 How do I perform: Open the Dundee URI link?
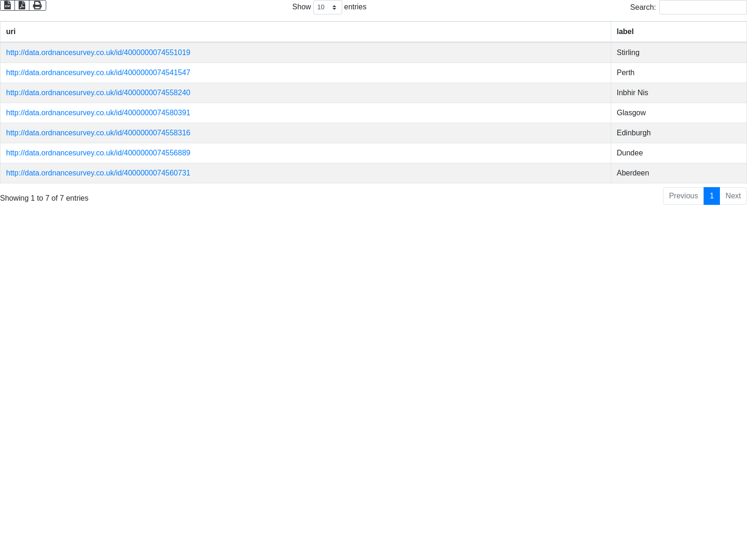tap(98, 153)
